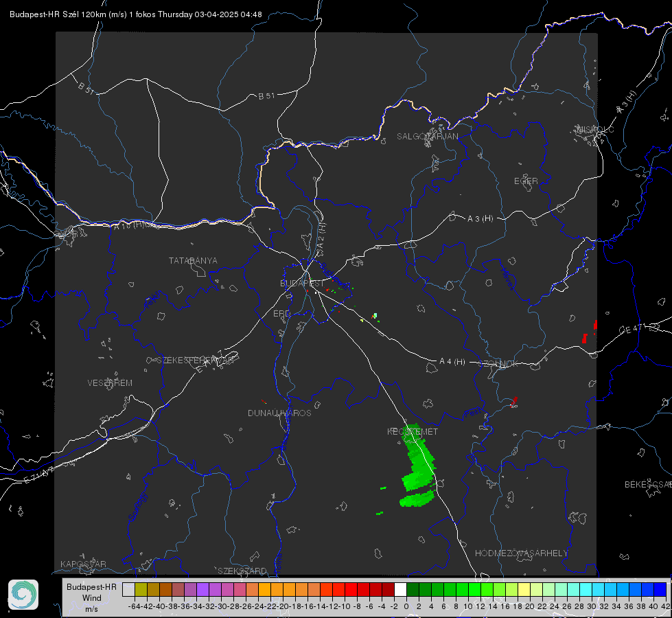The image size is (672, 618).
Task: Click the BUDAPEST city label
Action: (x=302, y=283)
